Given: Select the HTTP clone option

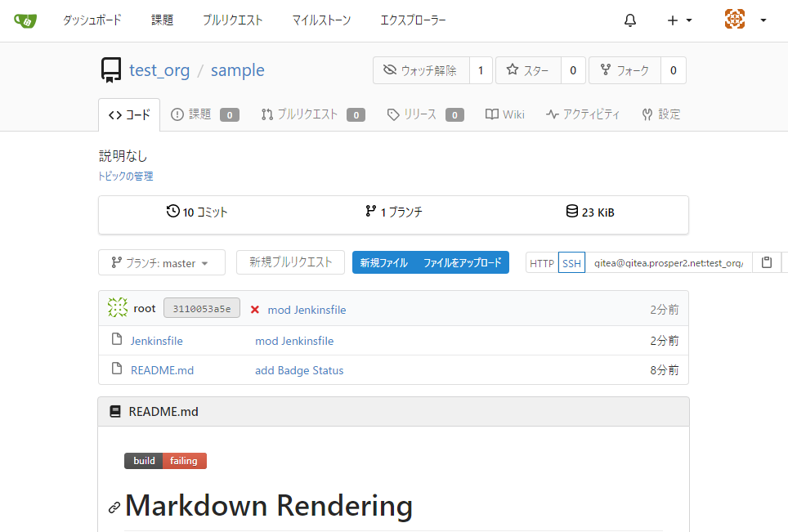Looking at the screenshot, I should 542,263.
